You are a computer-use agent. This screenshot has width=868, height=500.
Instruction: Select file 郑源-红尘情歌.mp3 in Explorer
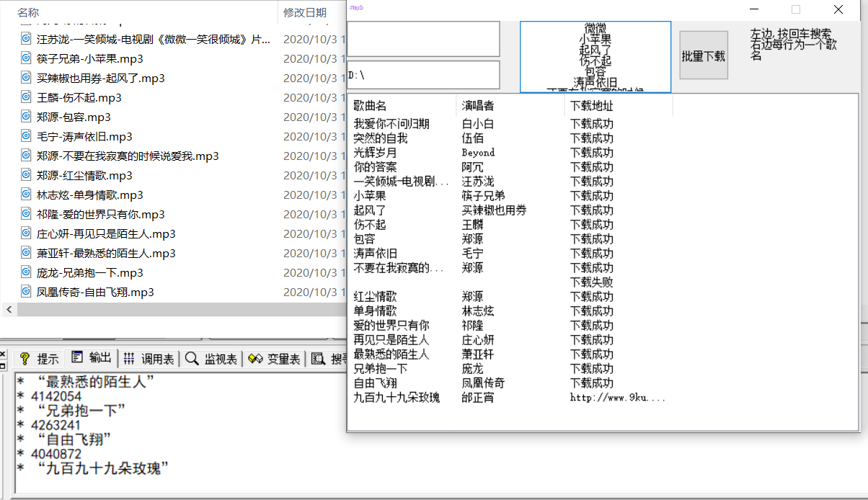point(84,175)
